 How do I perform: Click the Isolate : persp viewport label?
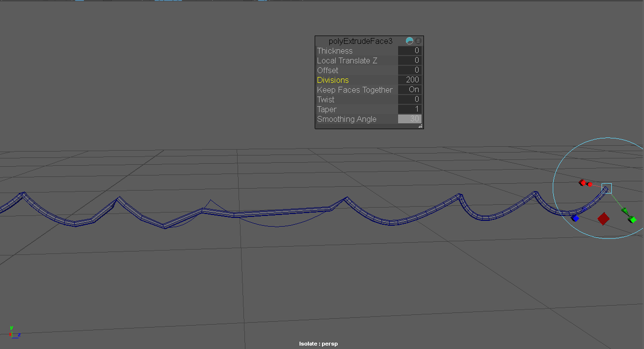319,344
